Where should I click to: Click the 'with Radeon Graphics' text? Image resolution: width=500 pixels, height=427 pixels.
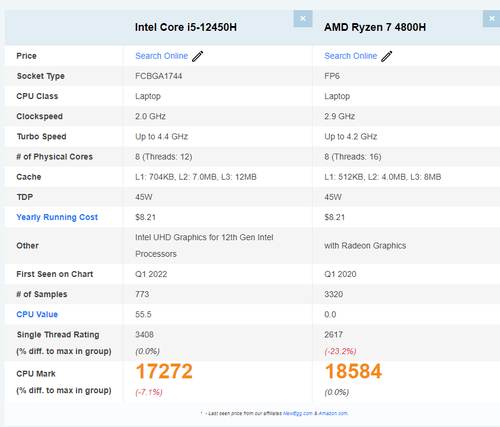(x=365, y=246)
